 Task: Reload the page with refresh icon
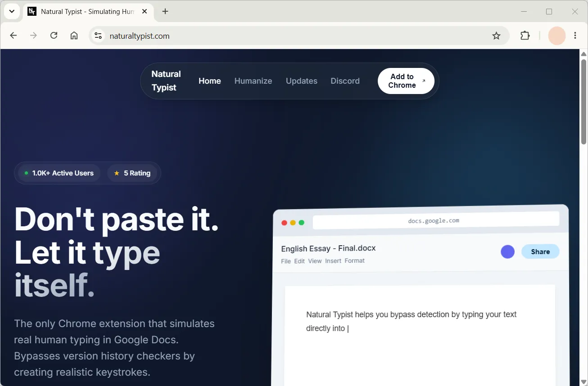click(54, 36)
